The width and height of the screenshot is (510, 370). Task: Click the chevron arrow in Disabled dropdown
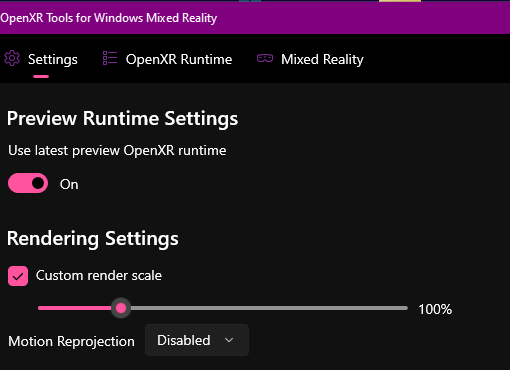pyautogui.click(x=229, y=340)
